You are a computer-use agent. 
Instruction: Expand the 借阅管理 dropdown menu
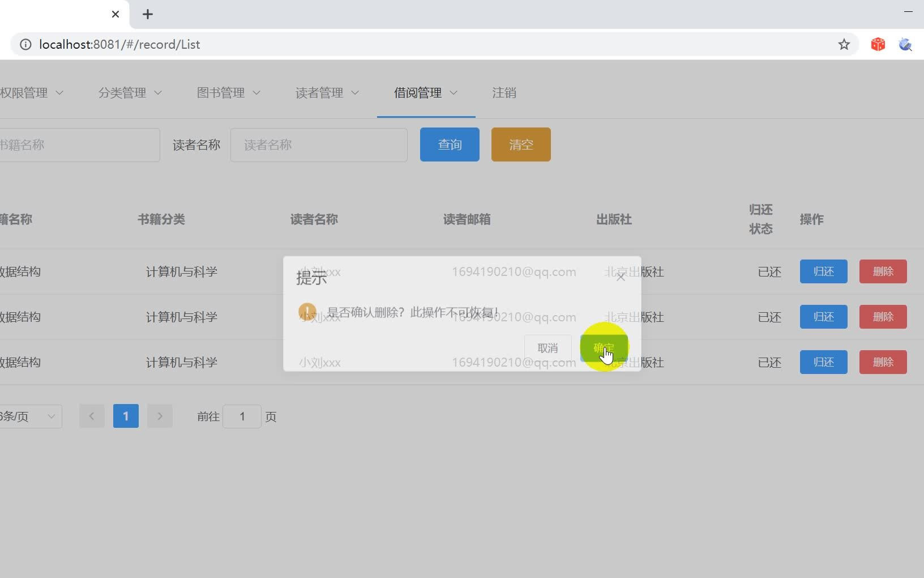pyautogui.click(x=424, y=93)
